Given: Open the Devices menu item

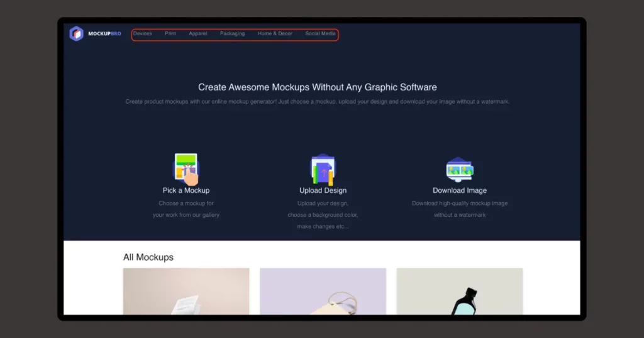Looking at the screenshot, I should pyautogui.click(x=143, y=34).
